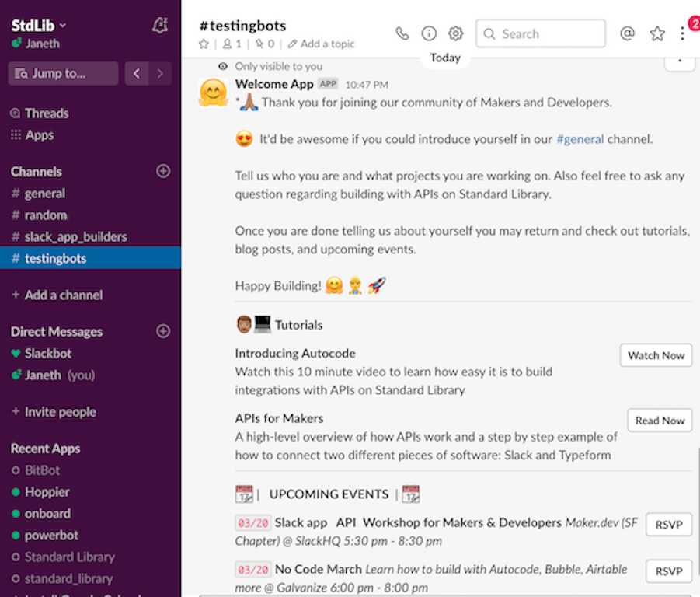The width and height of the screenshot is (700, 597).
Task: Open channel settings gear
Action: coord(456,33)
